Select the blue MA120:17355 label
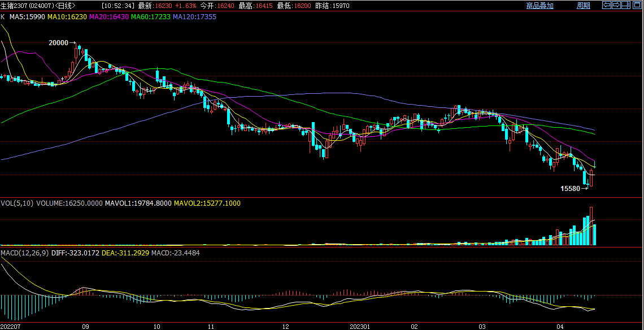Viewport: 644px width, 330px height. click(x=194, y=17)
